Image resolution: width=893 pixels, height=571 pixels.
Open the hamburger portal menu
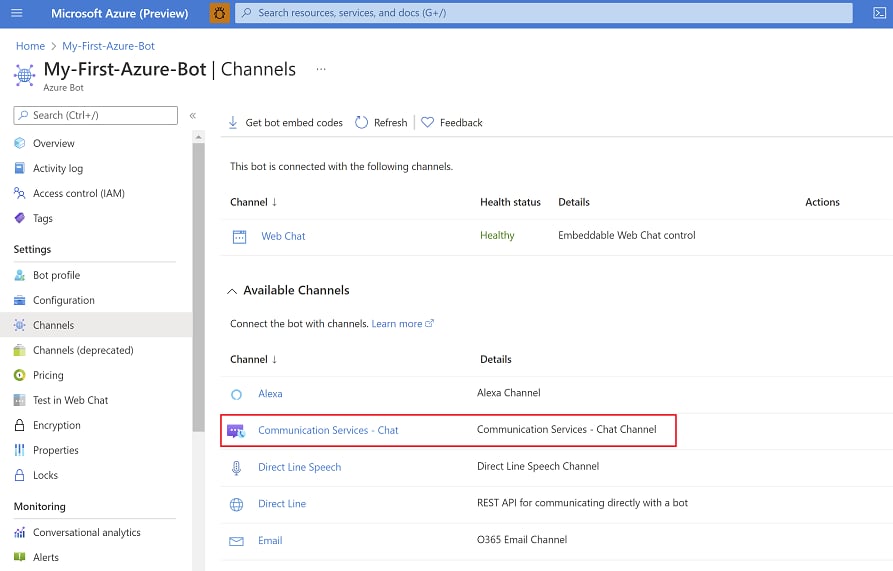pyautogui.click(x=17, y=13)
